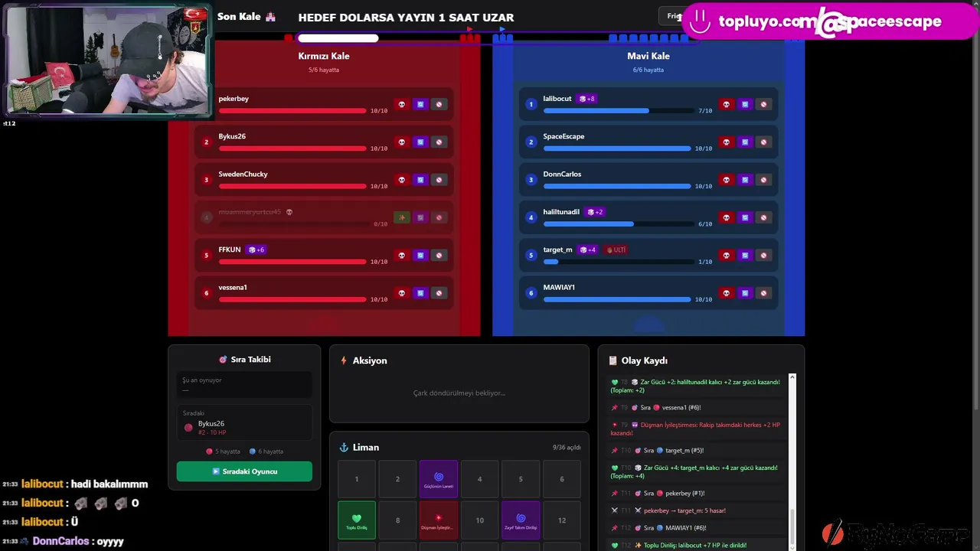The height and width of the screenshot is (551, 980).
Task: Click the streamer webcam thumbnail
Action: (107, 61)
